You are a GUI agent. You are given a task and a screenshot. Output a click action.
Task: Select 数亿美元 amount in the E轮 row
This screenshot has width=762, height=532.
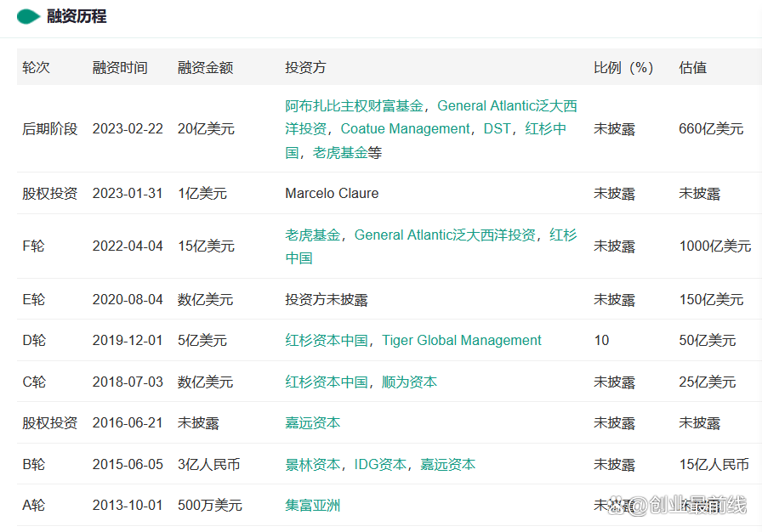coord(205,299)
